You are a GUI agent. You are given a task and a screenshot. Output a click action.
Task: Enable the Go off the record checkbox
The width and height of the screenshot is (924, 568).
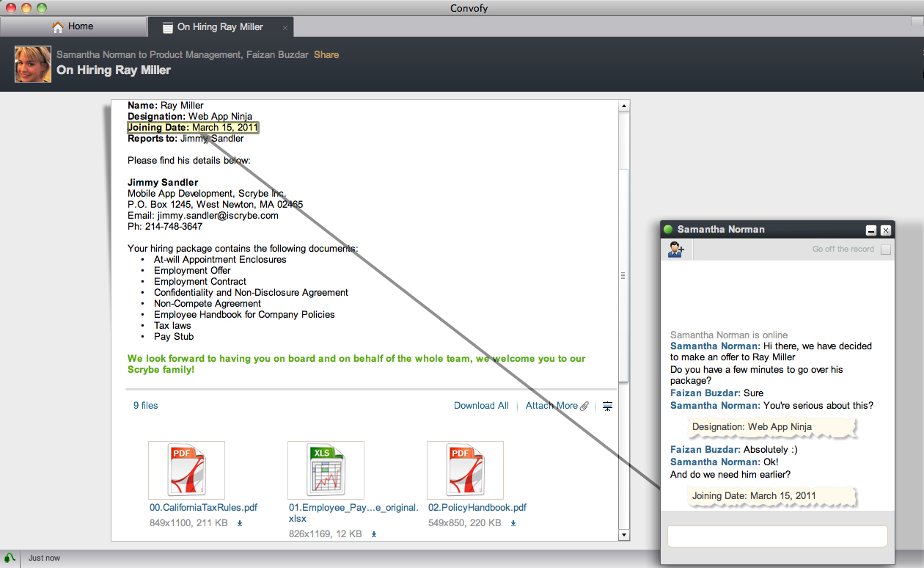[x=886, y=250]
